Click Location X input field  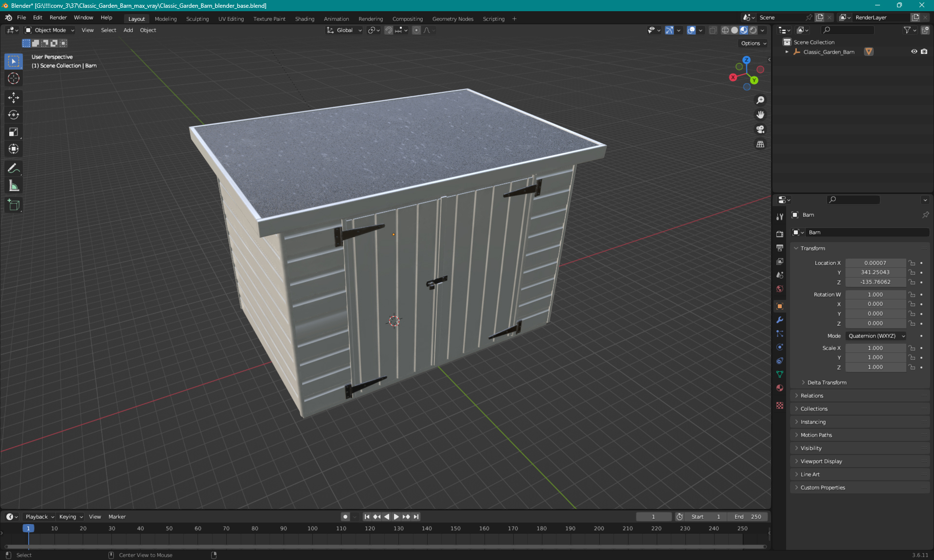(874, 262)
